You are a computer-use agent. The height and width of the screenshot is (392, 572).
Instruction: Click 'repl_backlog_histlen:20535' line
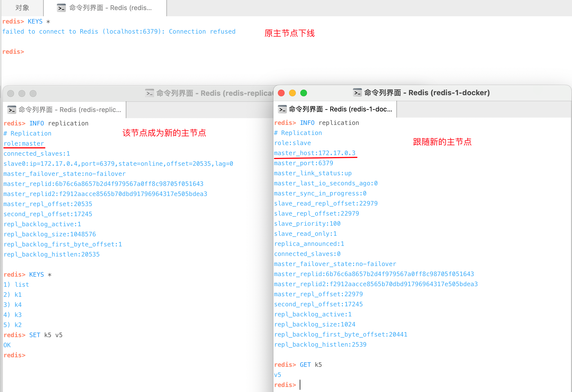pos(52,255)
